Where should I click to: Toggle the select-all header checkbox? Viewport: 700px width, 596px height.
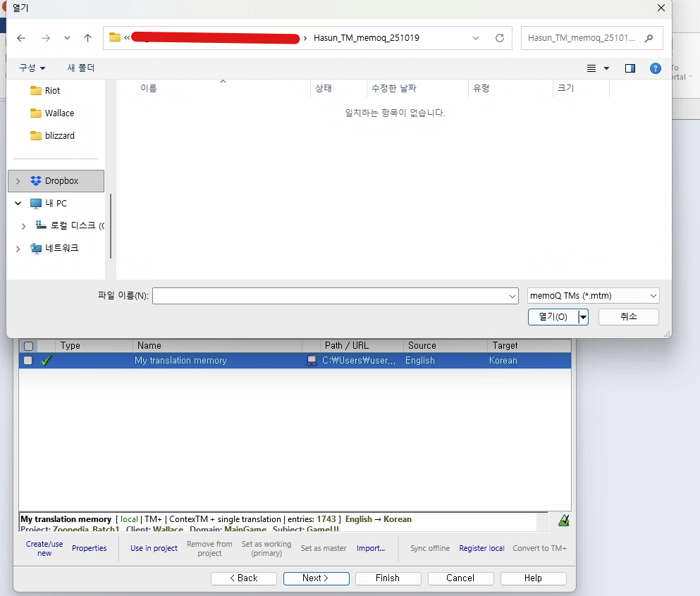click(x=28, y=346)
